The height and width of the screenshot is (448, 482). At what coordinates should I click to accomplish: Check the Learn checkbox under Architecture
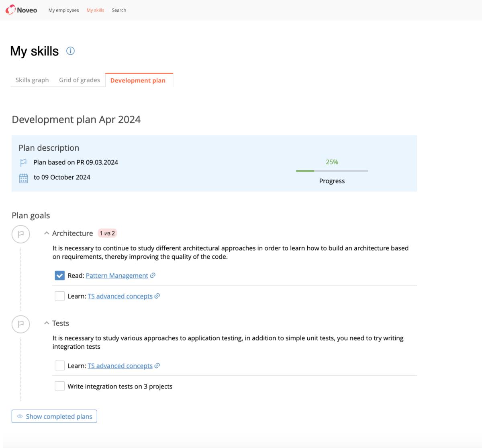coord(59,296)
